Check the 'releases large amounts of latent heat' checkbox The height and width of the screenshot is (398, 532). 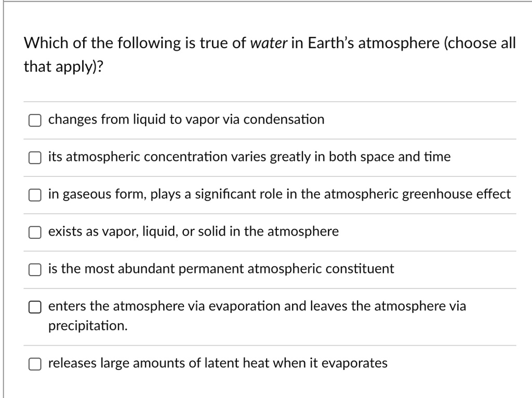(x=34, y=364)
